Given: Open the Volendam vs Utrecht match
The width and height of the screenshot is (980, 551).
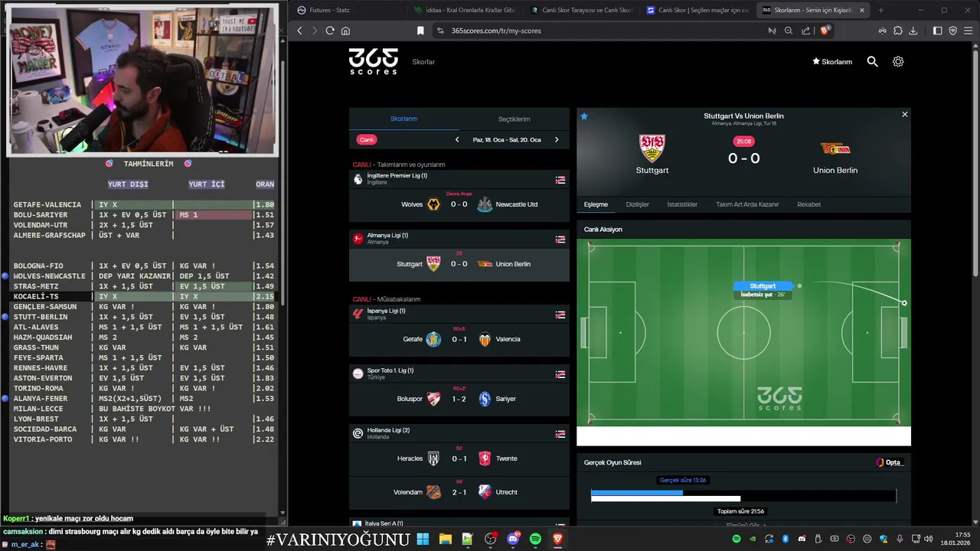Looking at the screenshot, I should click(459, 492).
